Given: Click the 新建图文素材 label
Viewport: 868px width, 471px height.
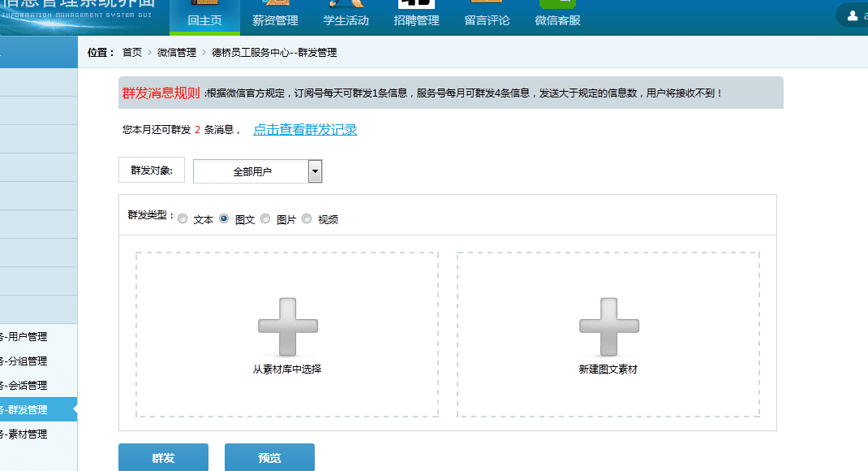Looking at the screenshot, I should (608, 369).
